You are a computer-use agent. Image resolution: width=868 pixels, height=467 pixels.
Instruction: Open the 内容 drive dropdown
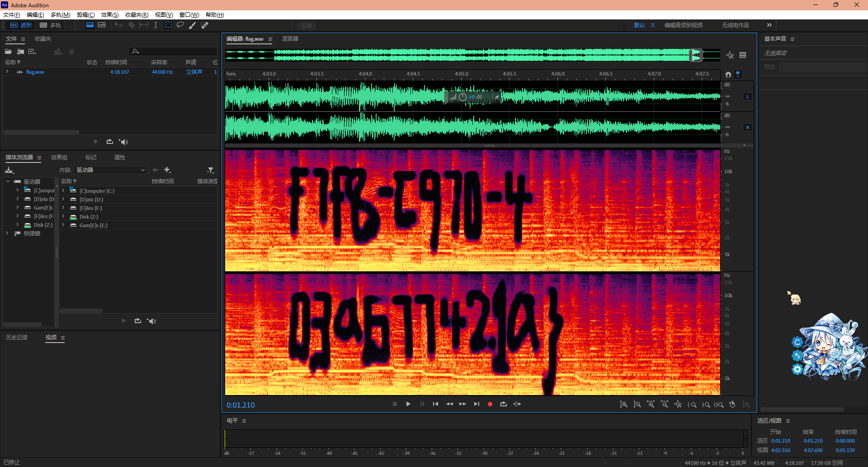pos(110,170)
